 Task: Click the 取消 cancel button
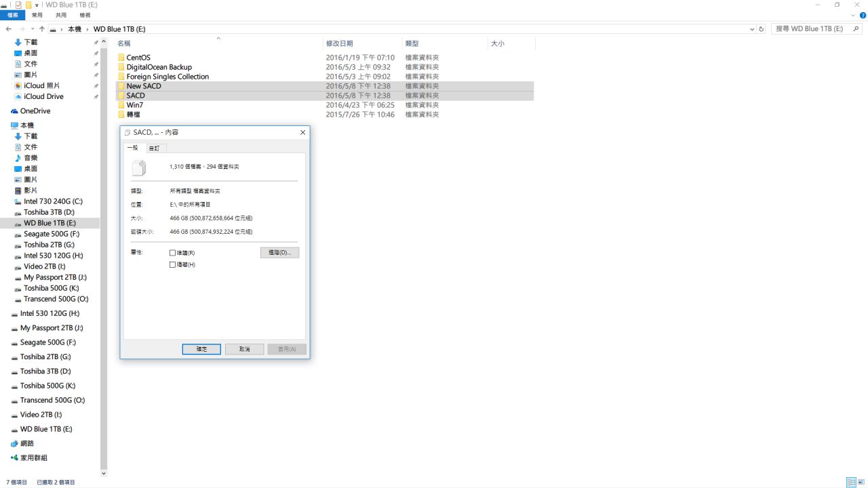tap(245, 349)
